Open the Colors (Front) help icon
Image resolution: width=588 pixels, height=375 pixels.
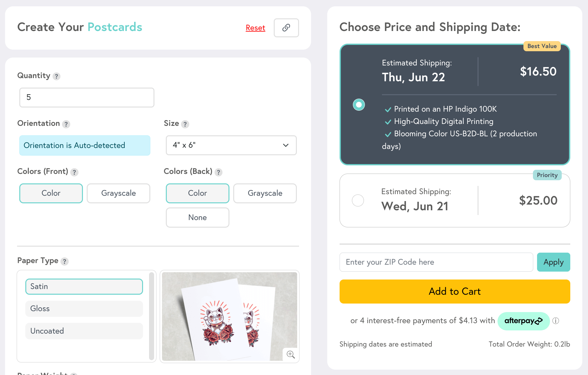point(74,172)
